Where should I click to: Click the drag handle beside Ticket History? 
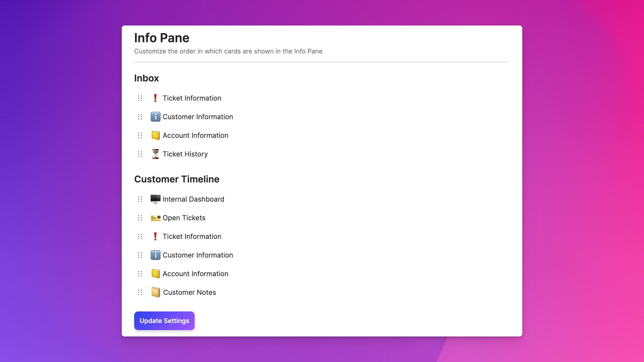click(x=140, y=154)
